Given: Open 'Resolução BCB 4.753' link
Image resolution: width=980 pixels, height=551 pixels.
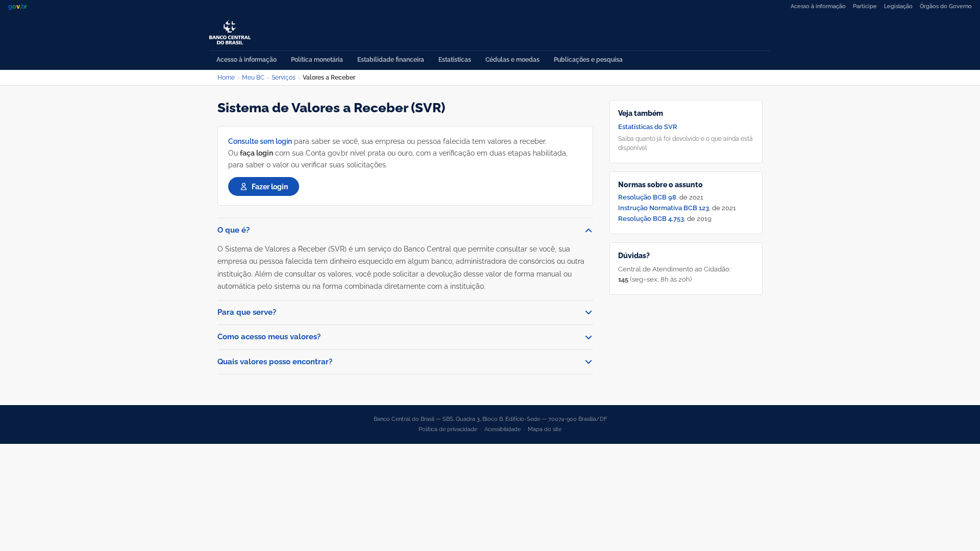Looking at the screenshot, I should pyautogui.click(x=651, y=219).
